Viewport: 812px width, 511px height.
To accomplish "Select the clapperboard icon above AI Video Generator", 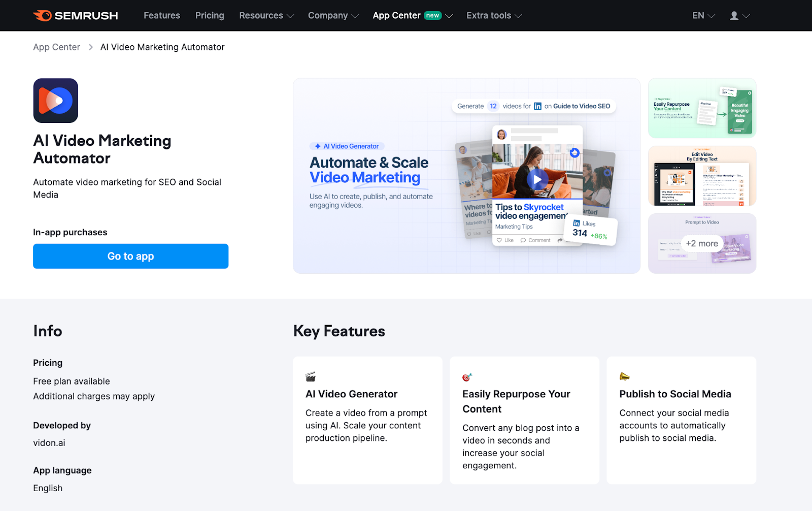I will [311, 376].
